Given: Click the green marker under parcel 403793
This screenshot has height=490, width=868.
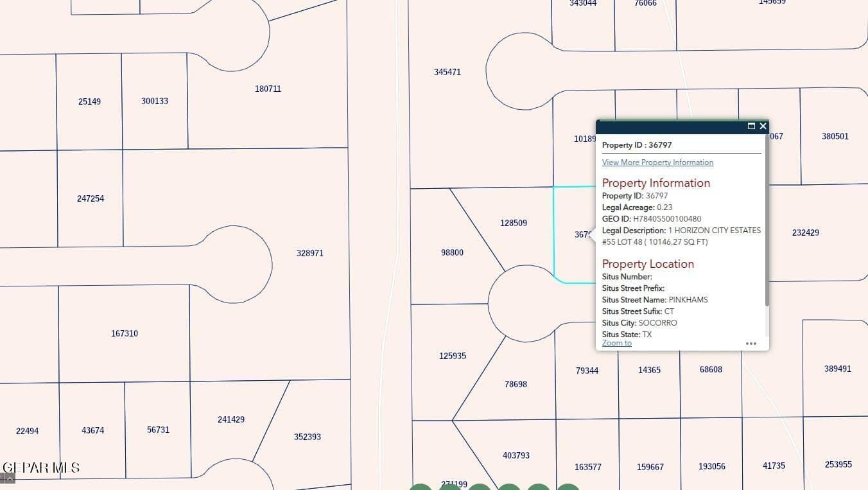Looking at the screenshot, I should click(x=510, y=487).
